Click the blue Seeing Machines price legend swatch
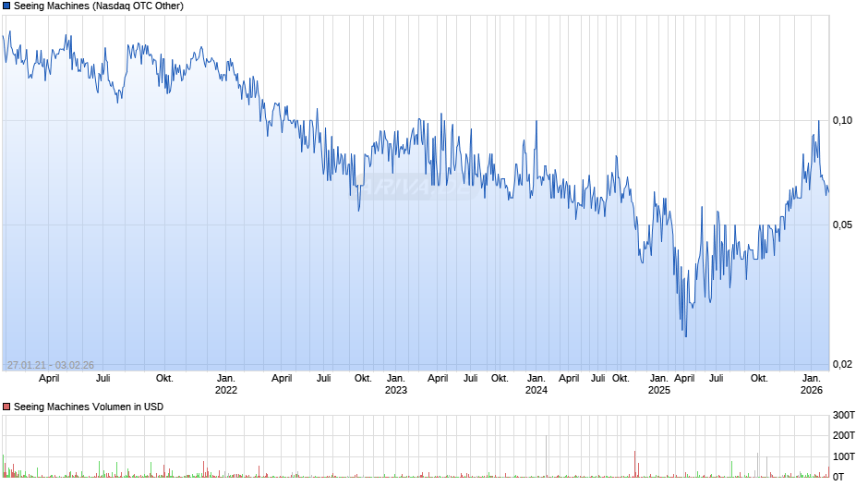This screenshot has width=868, height=486. pos(6,6)
